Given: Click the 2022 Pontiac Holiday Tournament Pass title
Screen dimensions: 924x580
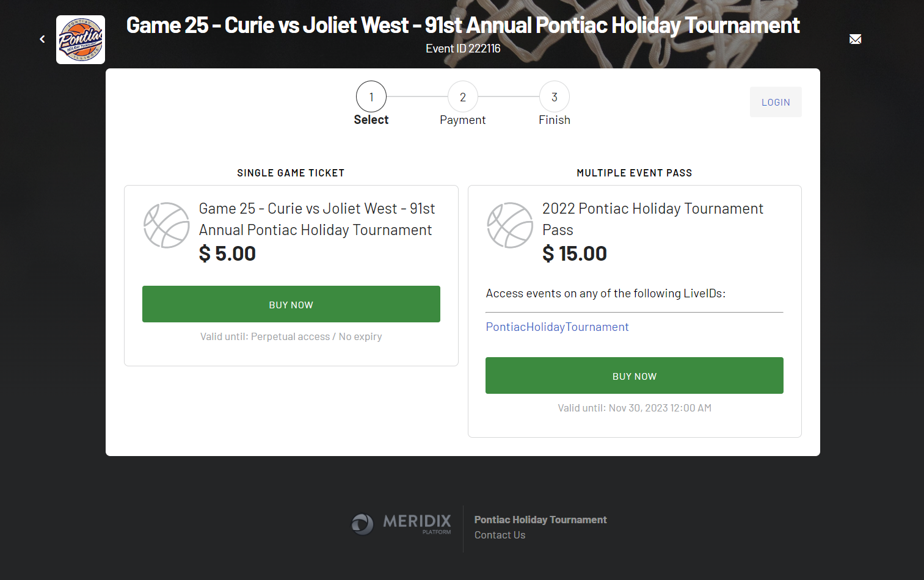Looking at the screenshot, I should pyautogui.click(x=652, y=219).
